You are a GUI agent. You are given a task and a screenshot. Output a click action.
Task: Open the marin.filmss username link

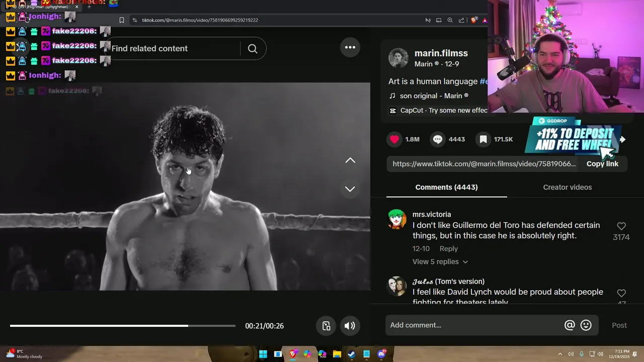point(441,53)
